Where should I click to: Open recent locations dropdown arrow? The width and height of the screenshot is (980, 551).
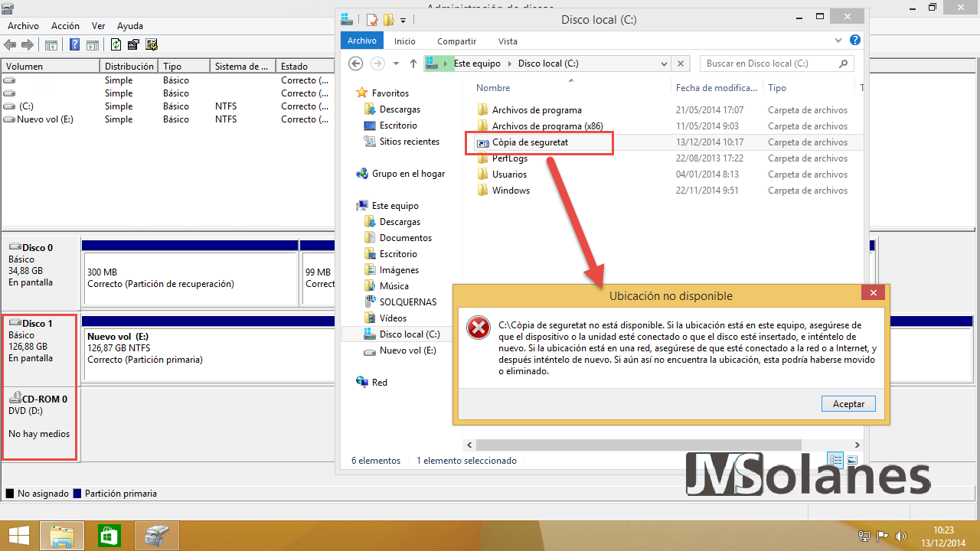[x=396, y=64]
